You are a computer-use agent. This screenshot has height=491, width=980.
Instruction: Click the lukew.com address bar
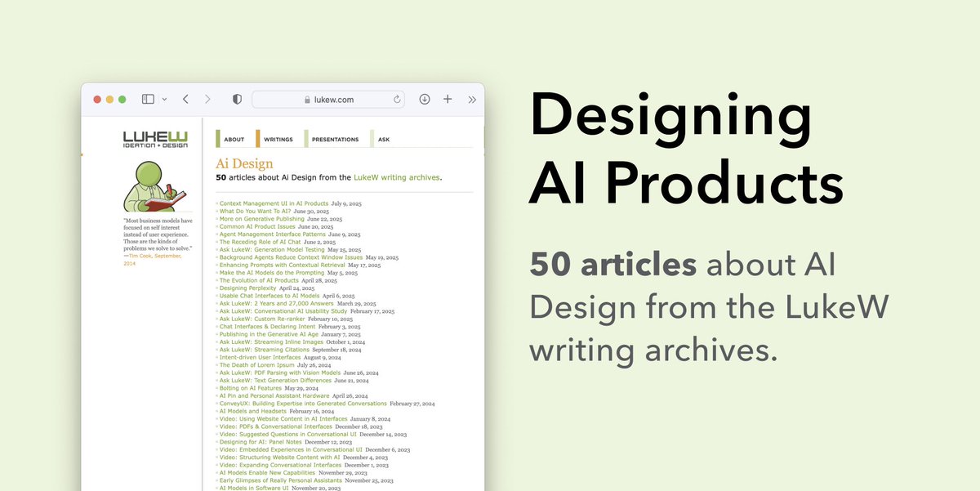(x=328, y=100)
